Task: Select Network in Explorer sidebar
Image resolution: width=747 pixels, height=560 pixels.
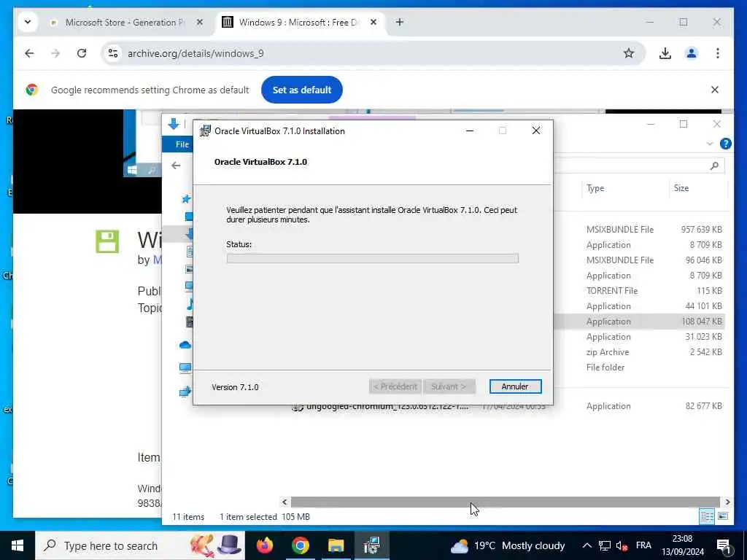Action: 185,392
